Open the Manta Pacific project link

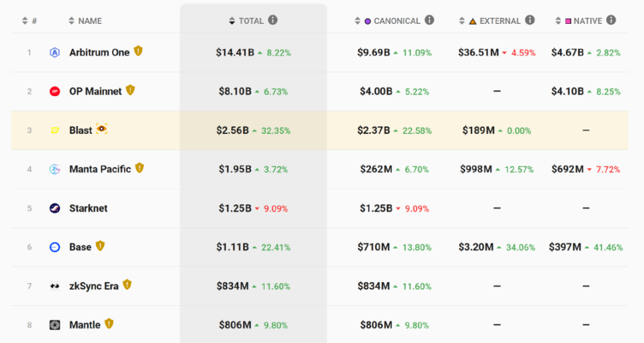click(x=100, y=169)
